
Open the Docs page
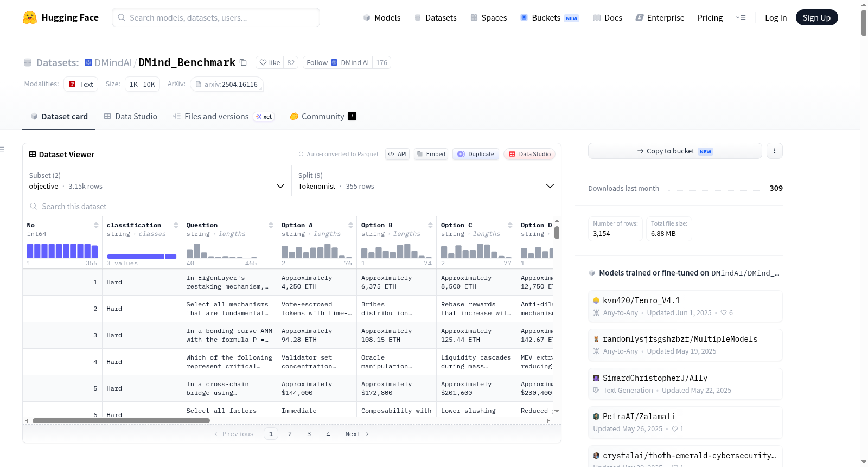pos(608,18)
